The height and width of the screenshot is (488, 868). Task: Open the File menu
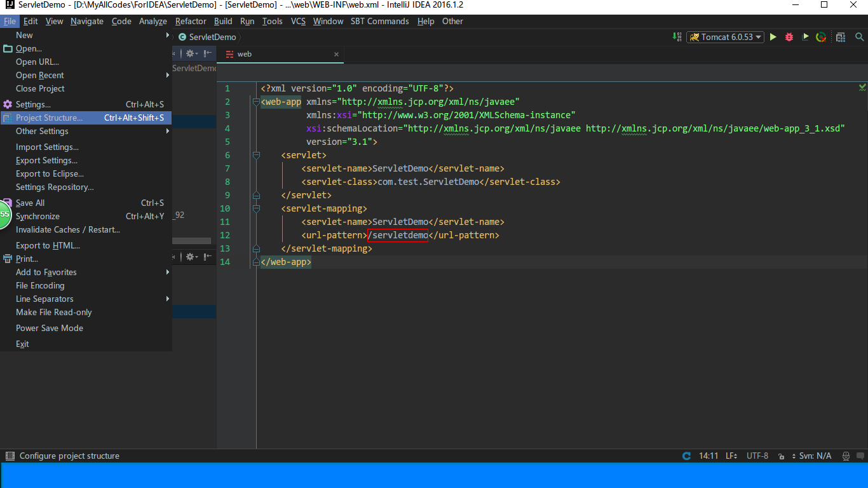pyautogui.click(x=10, y=21)
